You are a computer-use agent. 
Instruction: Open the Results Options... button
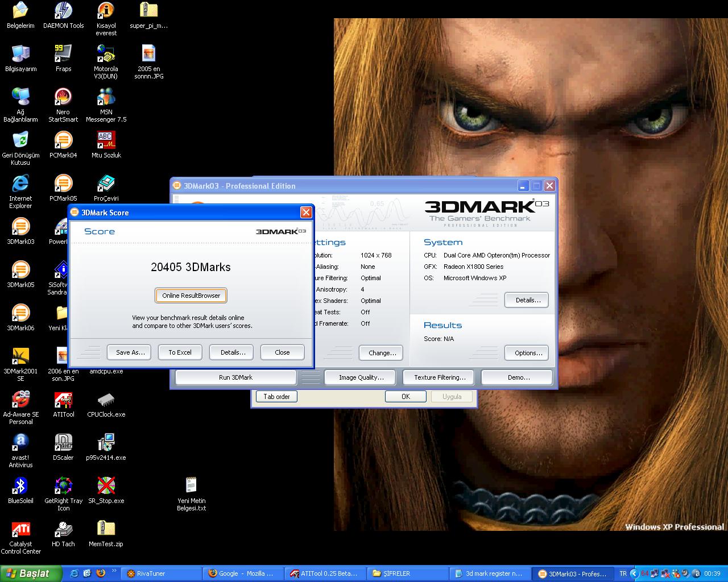click(528, 353)
